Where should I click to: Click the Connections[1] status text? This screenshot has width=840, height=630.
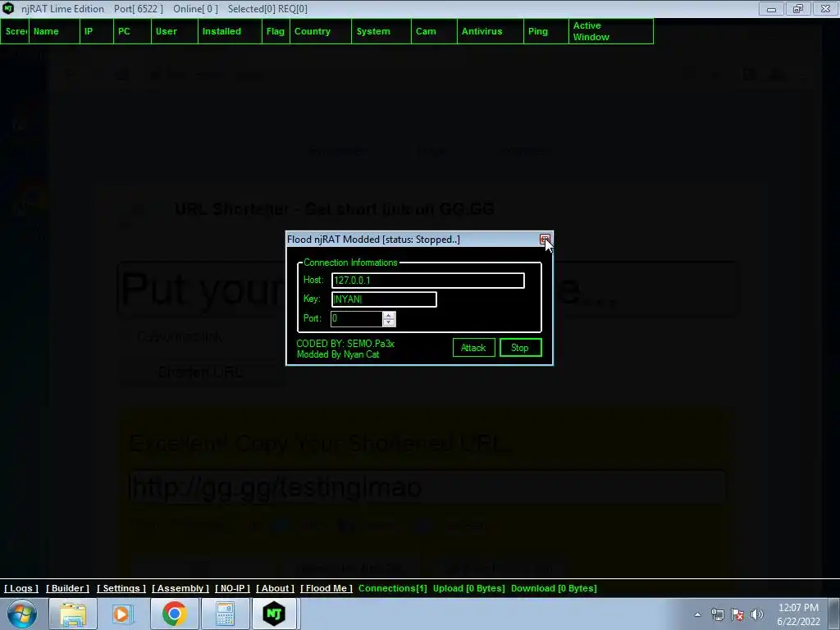[393, 588]
